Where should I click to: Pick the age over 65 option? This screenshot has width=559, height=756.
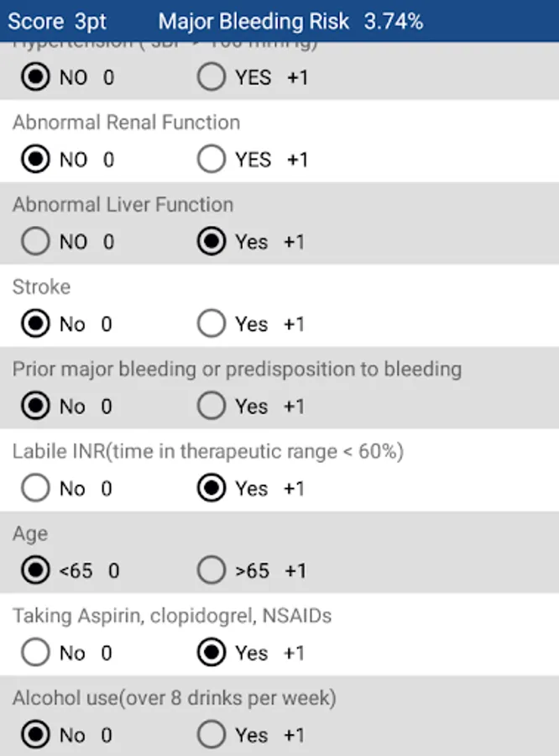[212, 571]
